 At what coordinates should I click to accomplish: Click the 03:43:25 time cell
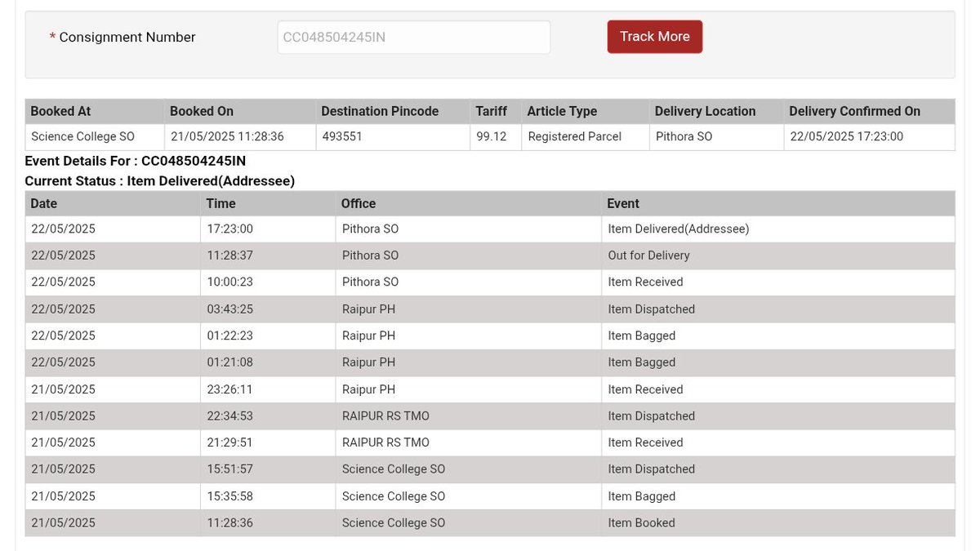268,309
